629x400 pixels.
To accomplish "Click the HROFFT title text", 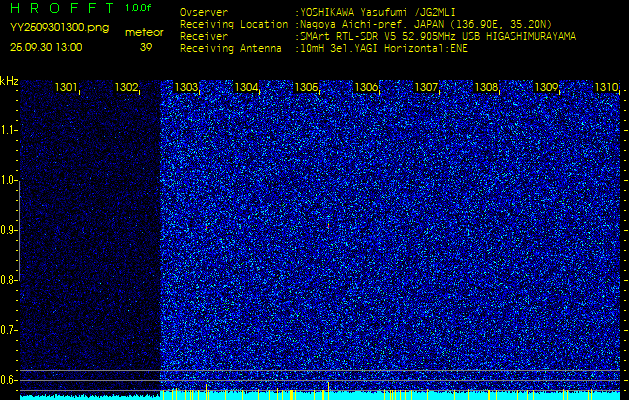I will pyautogui.click(x=64, y=8).
